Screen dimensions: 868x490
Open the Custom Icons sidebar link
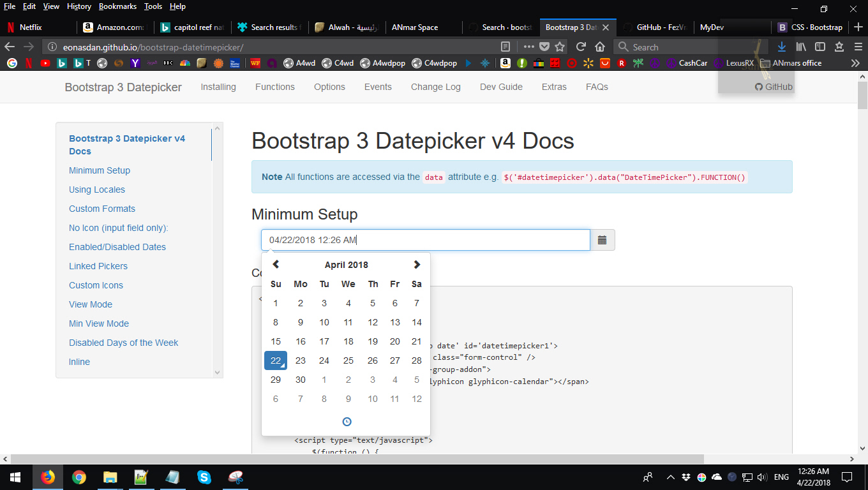96,285
